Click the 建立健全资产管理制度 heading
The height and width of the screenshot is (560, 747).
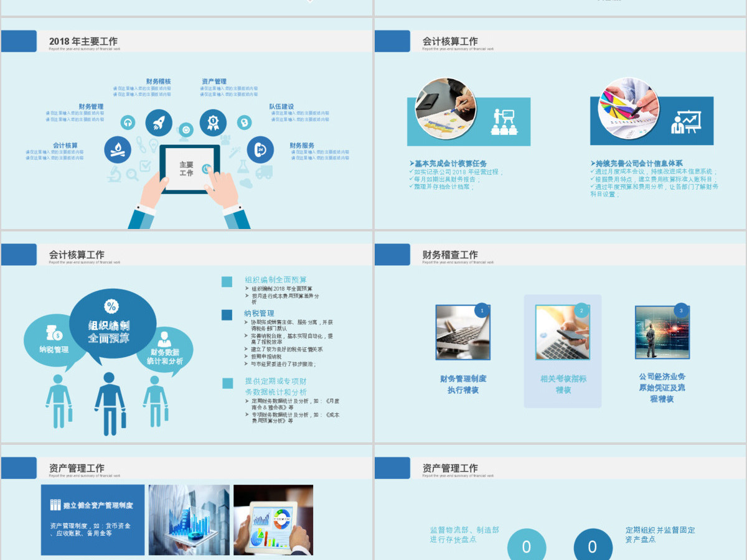[98, 505]
